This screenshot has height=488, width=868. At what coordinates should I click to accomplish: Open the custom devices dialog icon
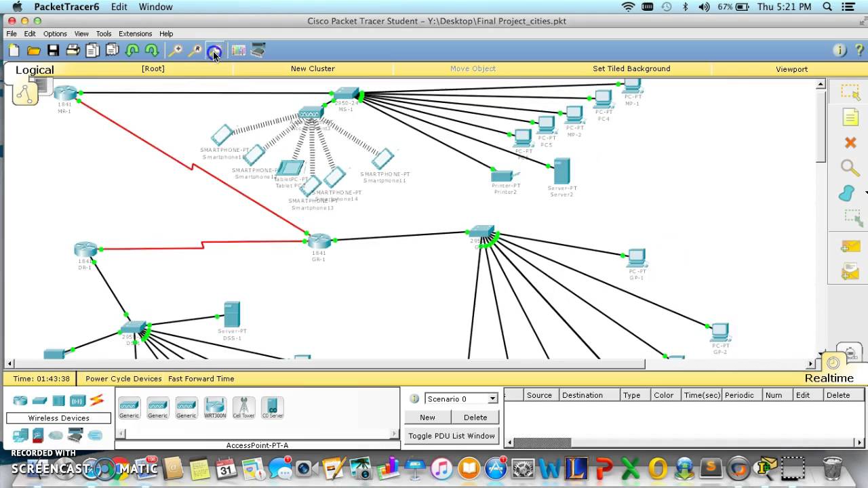coord(258,51)
